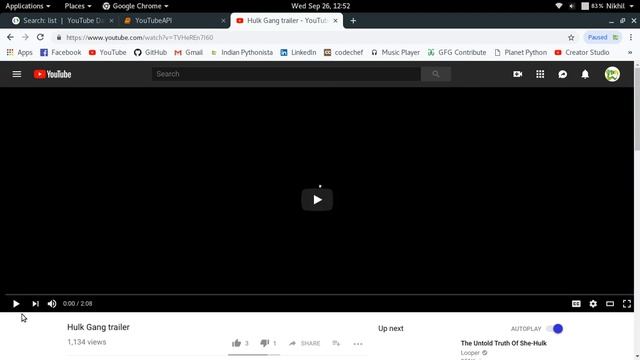Click the Paused profile sync button
The height and width of the screenshot is (360, 640).
coord(603,37)
